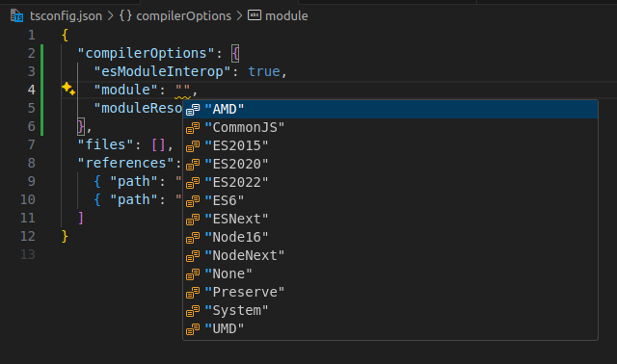Click the string symbol icon before module breadcrumb
The width and height of the screenshot is (617, 364).
pos(255,15)
